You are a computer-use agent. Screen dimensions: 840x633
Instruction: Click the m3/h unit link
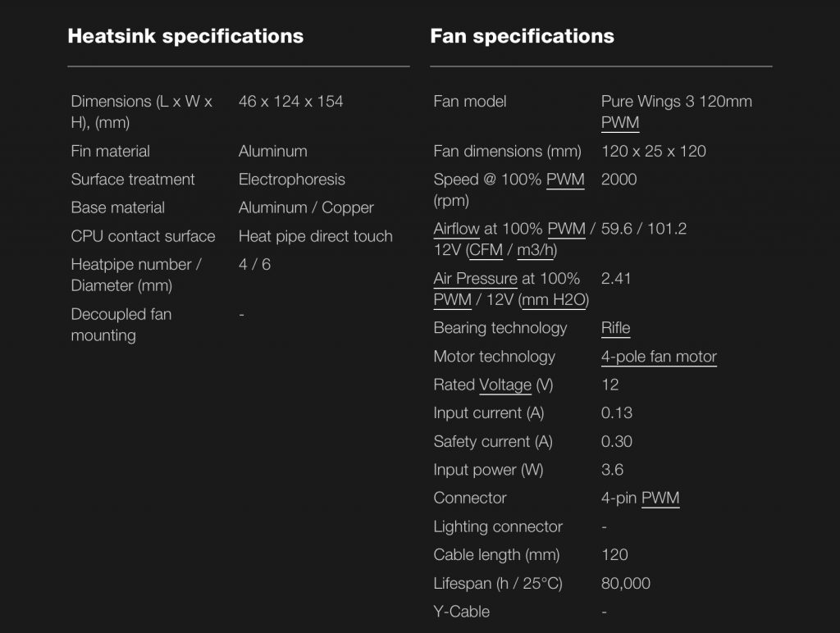click(535, 250)
